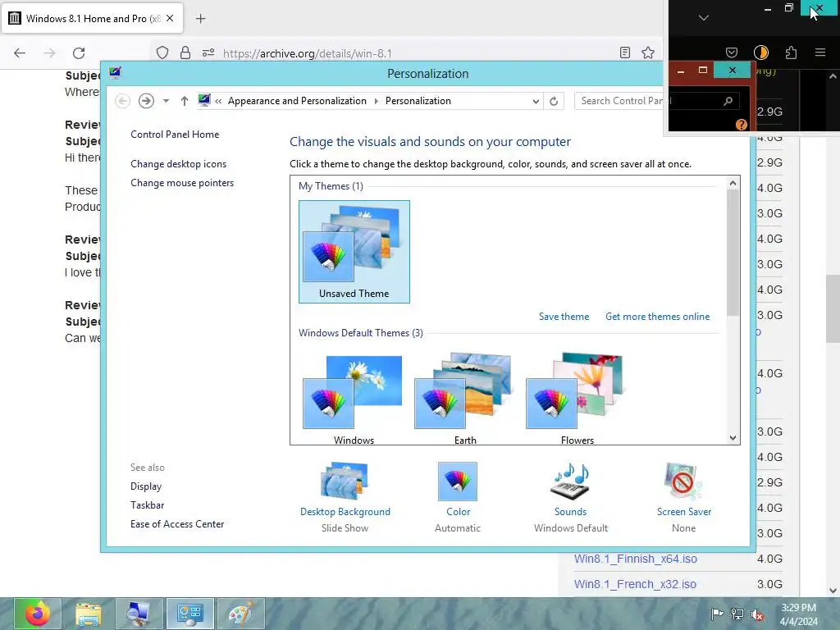Click the search magnifier in small window

coord(728,101)
